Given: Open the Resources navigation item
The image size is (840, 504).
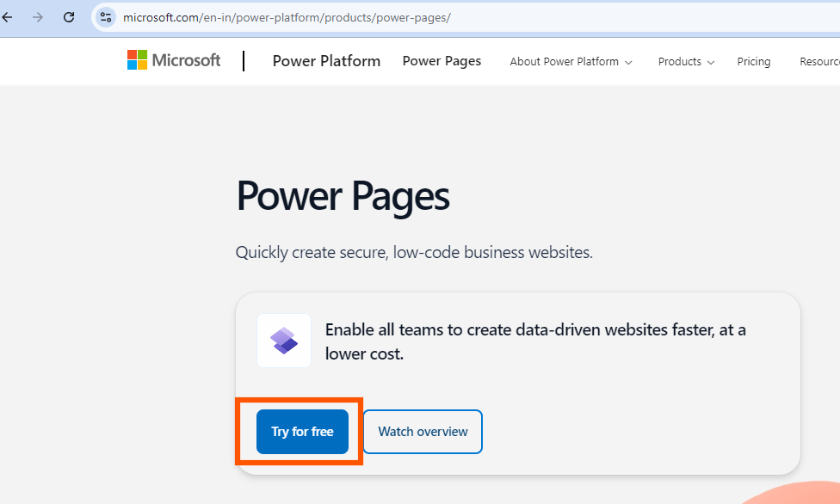Looking at the screenshot, I should [x=818, y=62].
